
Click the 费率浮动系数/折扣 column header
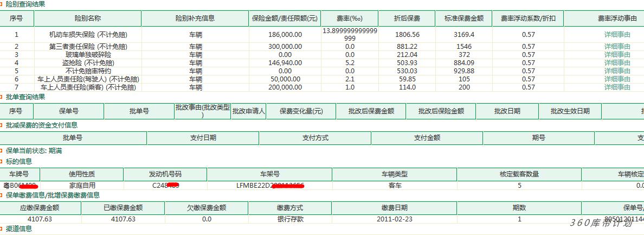[528, 18]
